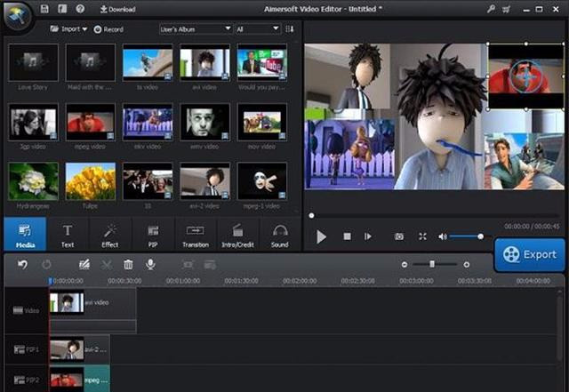
Task: Select the Love Story audio thumbnail
Action: pyautogui.click(x=33, y=62)
